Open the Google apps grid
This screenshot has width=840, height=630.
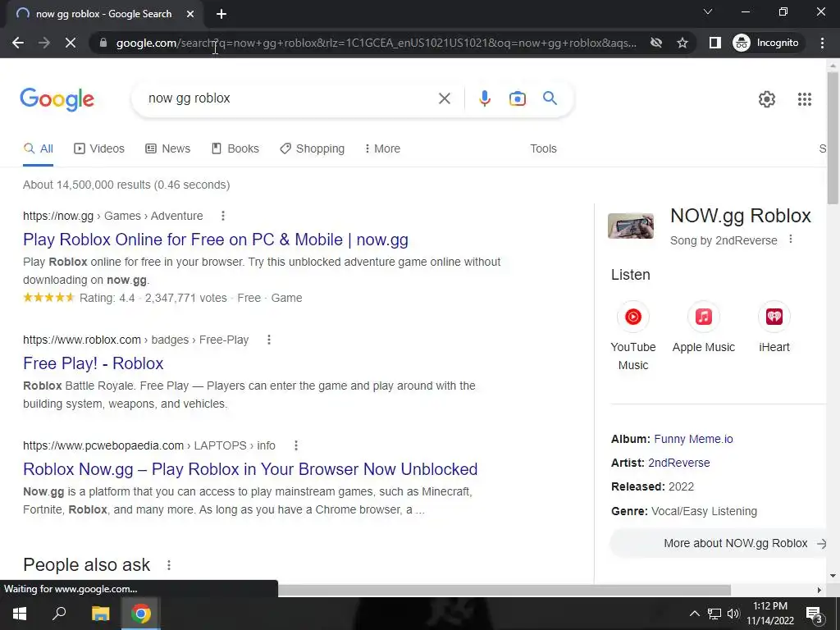[804, 99]
